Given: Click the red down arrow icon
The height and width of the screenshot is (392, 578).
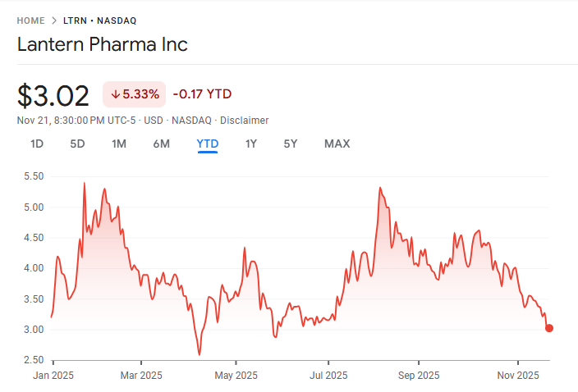Looking at the screenshot, I should (115, 94).
